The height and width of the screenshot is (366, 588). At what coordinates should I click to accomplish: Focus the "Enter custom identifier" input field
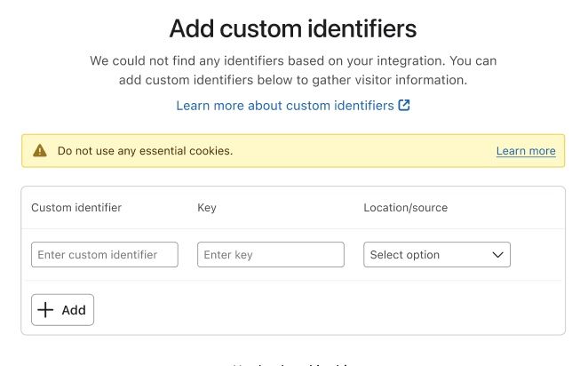coord(105,255)
